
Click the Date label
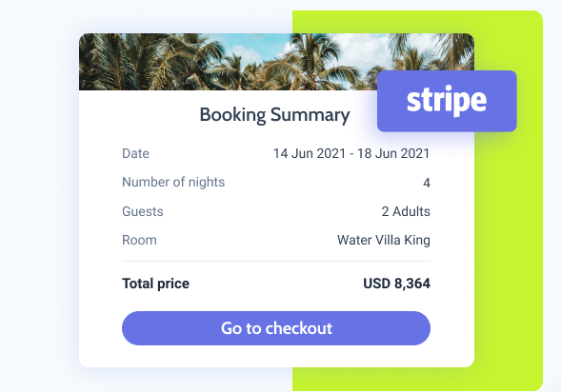coord(135,153)
